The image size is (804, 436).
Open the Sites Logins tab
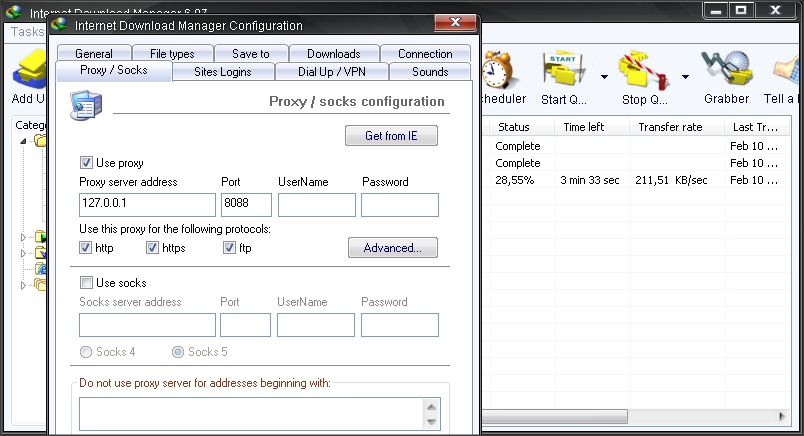click(x=223, y=72)
